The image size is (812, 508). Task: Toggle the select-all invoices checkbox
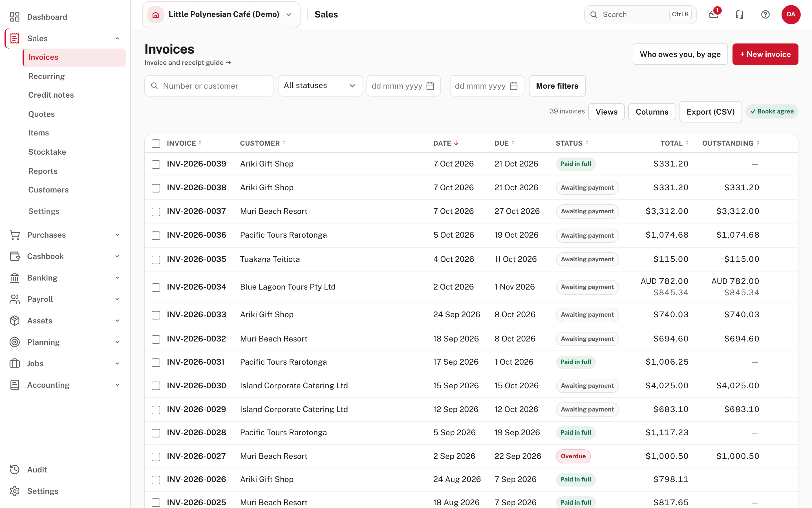(x=156, y=143)
